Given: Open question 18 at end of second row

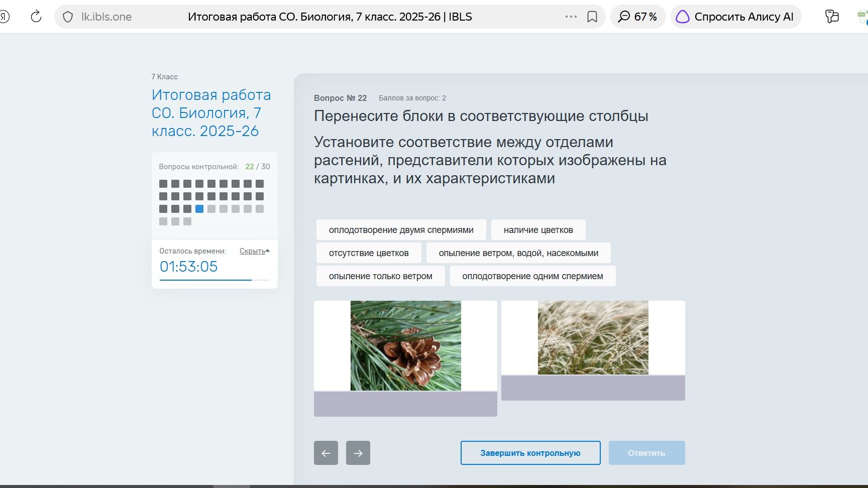Looking at the screenshot, I should click(260, 196).
